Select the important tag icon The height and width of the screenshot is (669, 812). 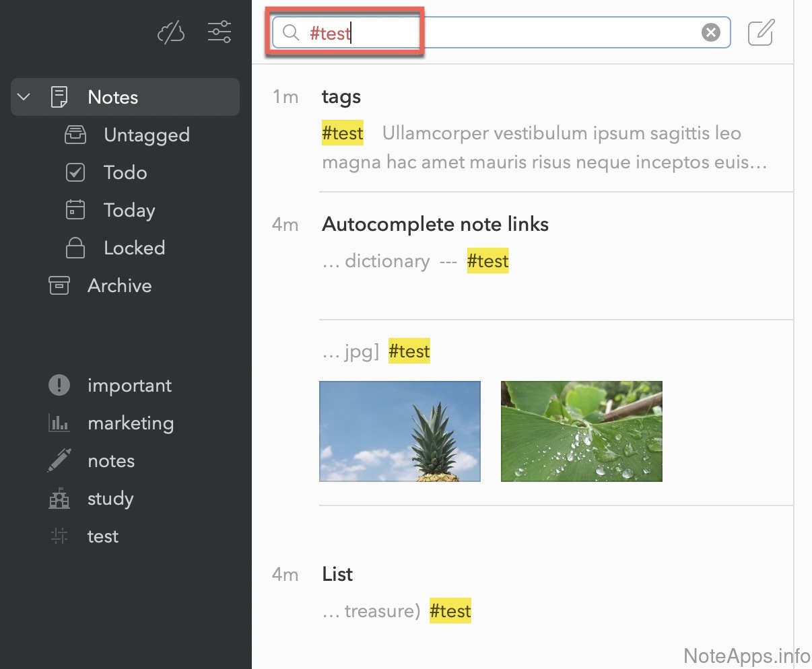pyautogui.click(x=59, y=385)
